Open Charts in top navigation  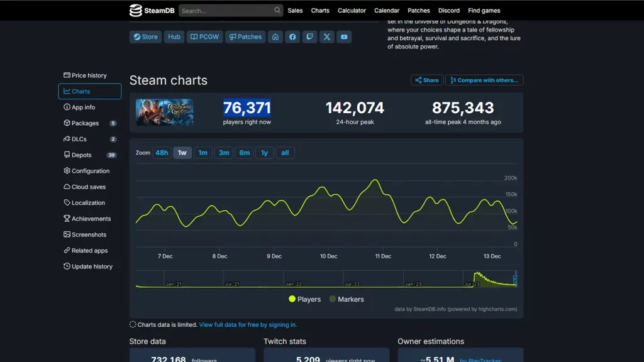pyautogui.click(x=320, y=11)
